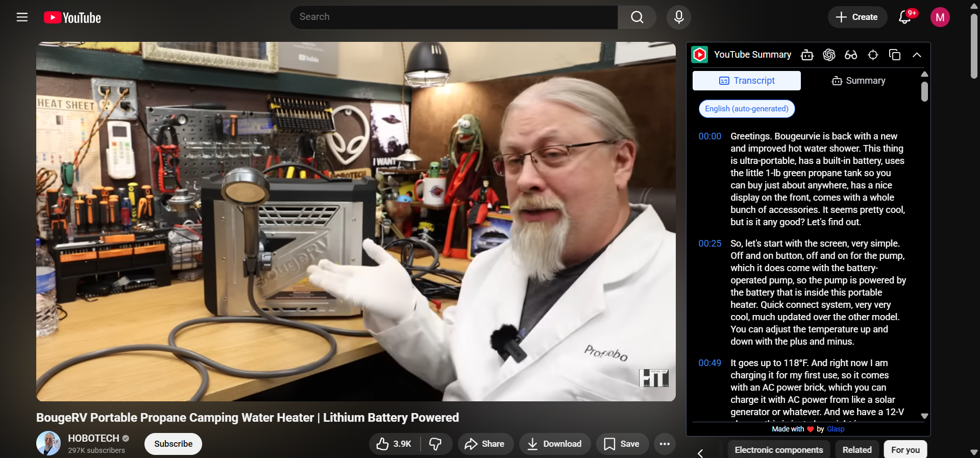Switch to the Summary tab
Image resolution: width=980 pixels, height=458 pixels.
pyautogui.click(x=859, y=81)
